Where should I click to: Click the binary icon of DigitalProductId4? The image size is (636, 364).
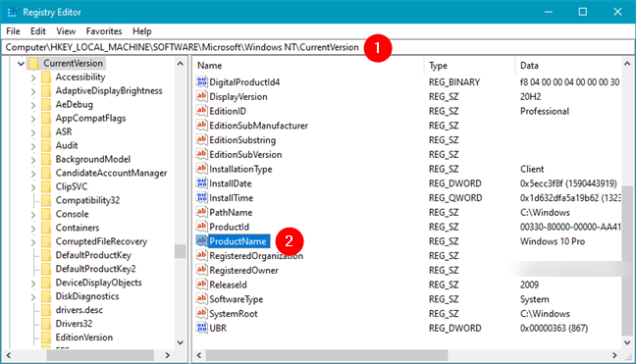point(201,81)
